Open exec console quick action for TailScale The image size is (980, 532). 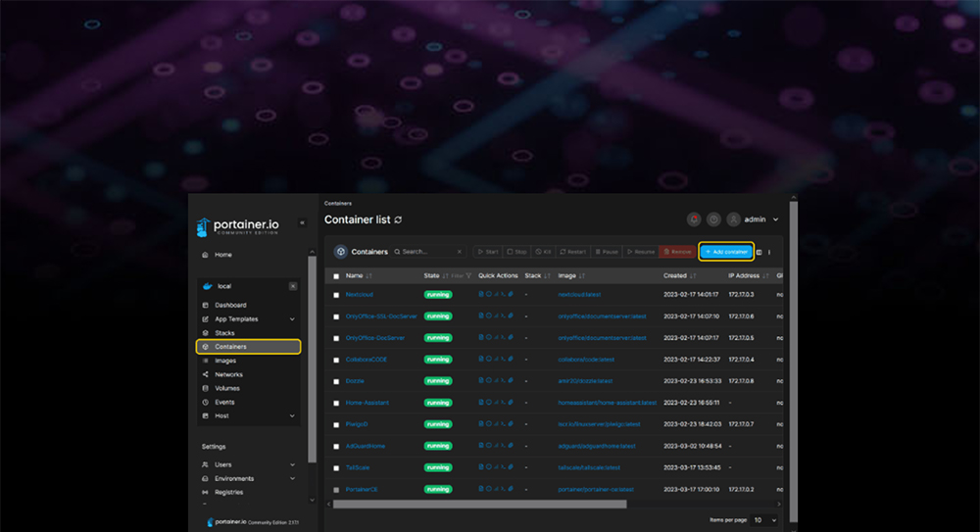(503, 467)
